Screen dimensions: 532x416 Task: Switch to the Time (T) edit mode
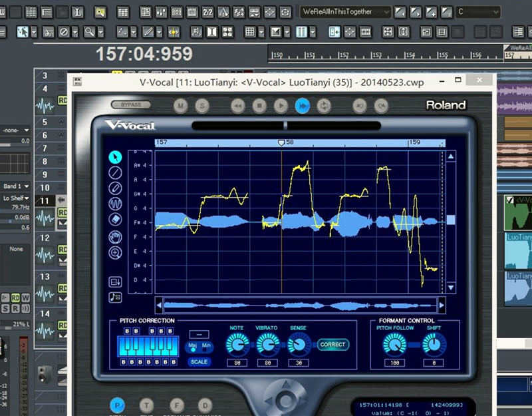(146, 405)
